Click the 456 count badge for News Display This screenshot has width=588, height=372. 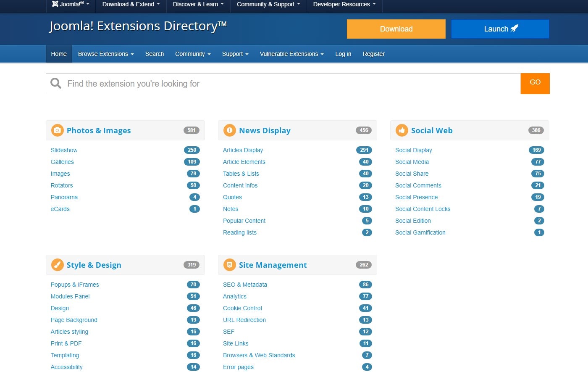[364, 130]
